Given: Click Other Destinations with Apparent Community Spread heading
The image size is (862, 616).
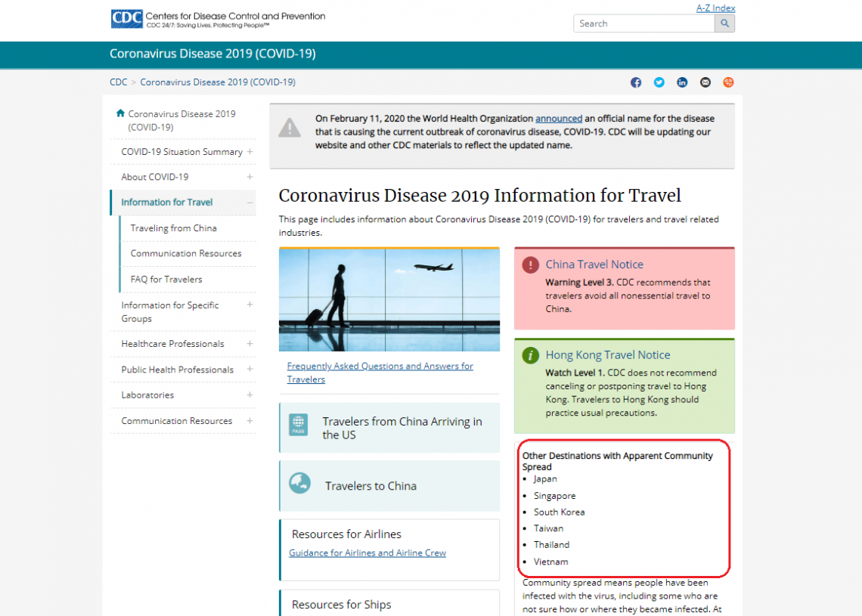Looking at the screenshot, I should [x=617, y=461].
